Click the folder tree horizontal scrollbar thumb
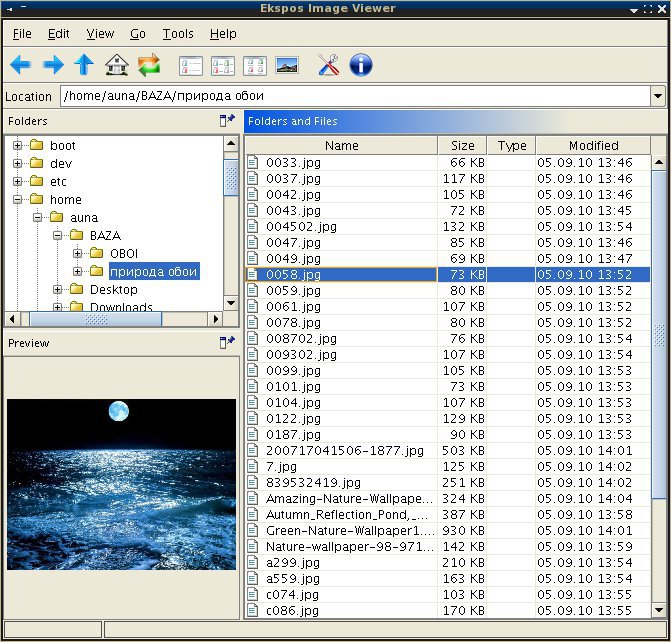The width and height of the screenshot is (671, 642). pos(95,319)
